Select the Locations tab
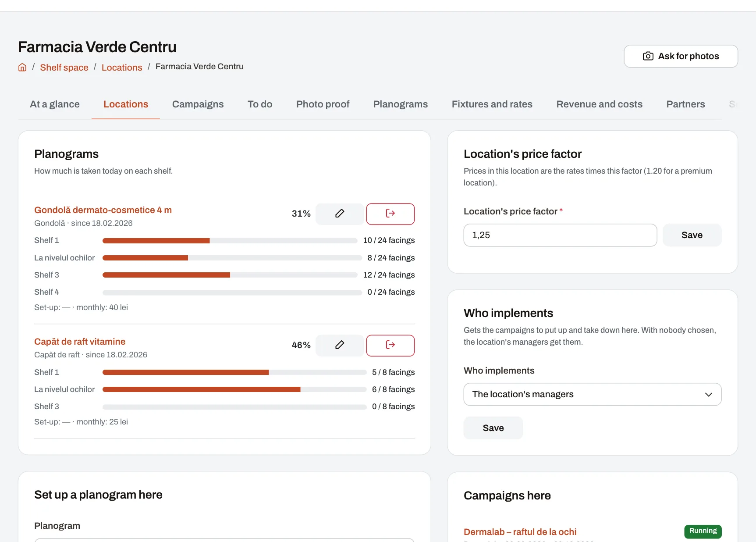 126,104
